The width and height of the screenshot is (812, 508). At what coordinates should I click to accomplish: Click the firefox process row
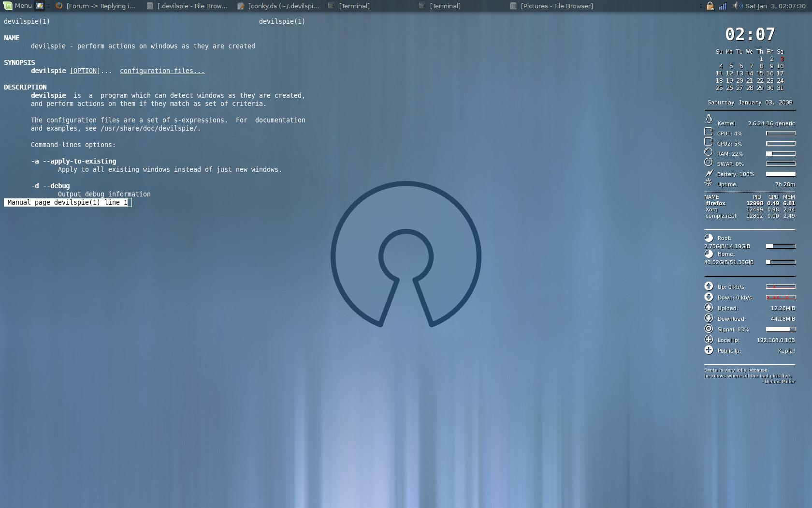[750, 203]
